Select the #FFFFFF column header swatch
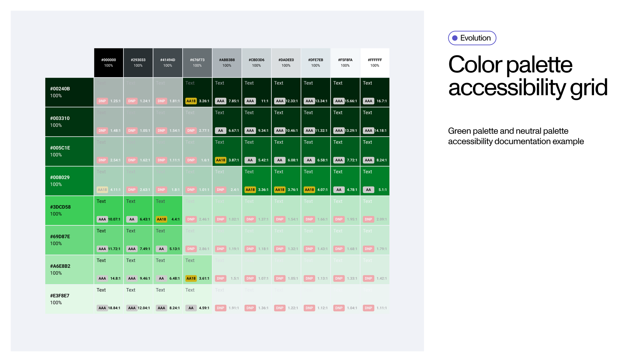 coord(375,63)
